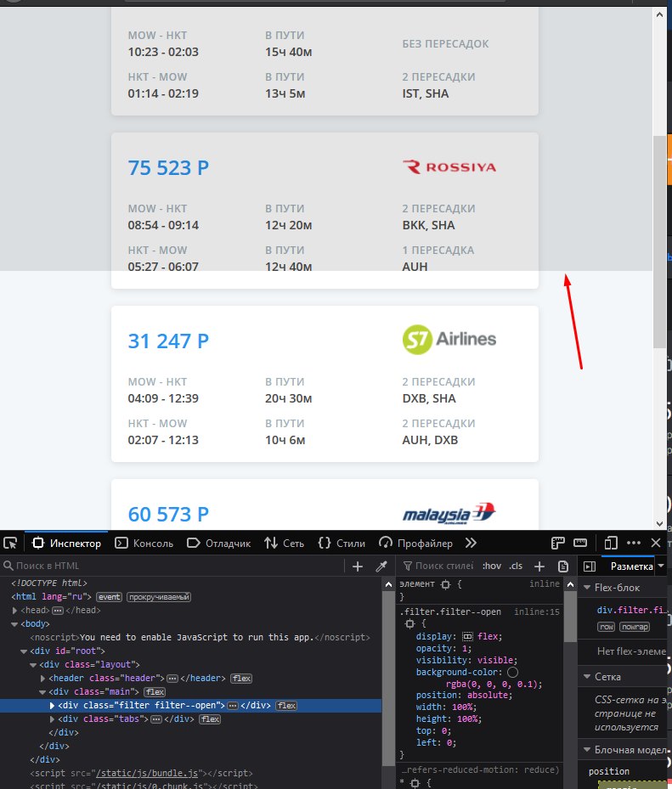Click the Malaysia Airlines logo
This screenshot has width=672, height=789.
click(449, 514)
